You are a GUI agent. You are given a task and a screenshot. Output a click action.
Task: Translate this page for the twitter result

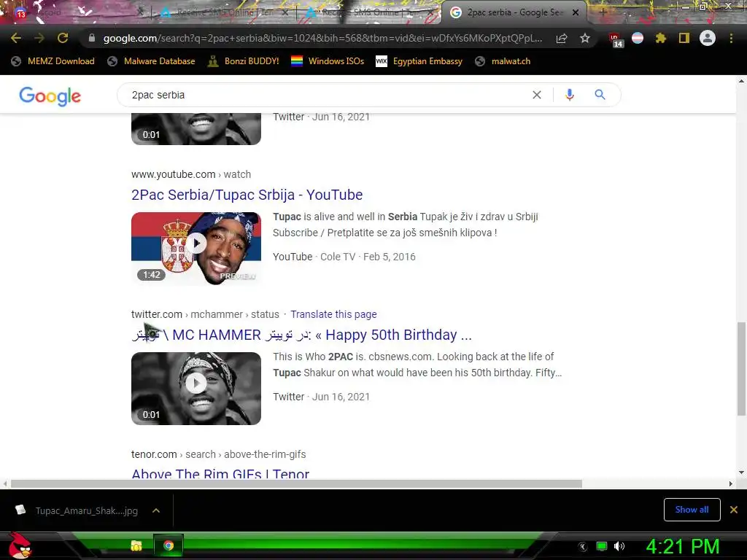click(333, 314)
